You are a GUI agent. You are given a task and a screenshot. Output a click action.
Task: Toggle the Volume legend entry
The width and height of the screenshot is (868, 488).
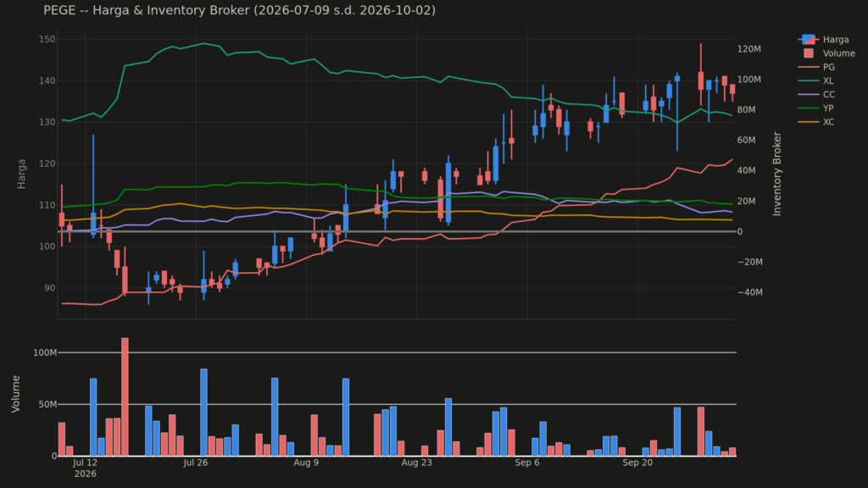[x=827, y=53]
